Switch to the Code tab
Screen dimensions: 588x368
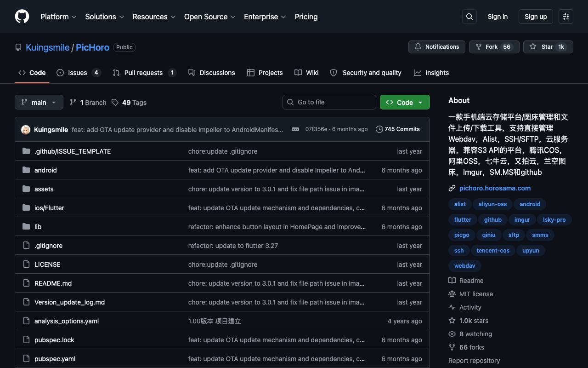click(x=32, y=73)
